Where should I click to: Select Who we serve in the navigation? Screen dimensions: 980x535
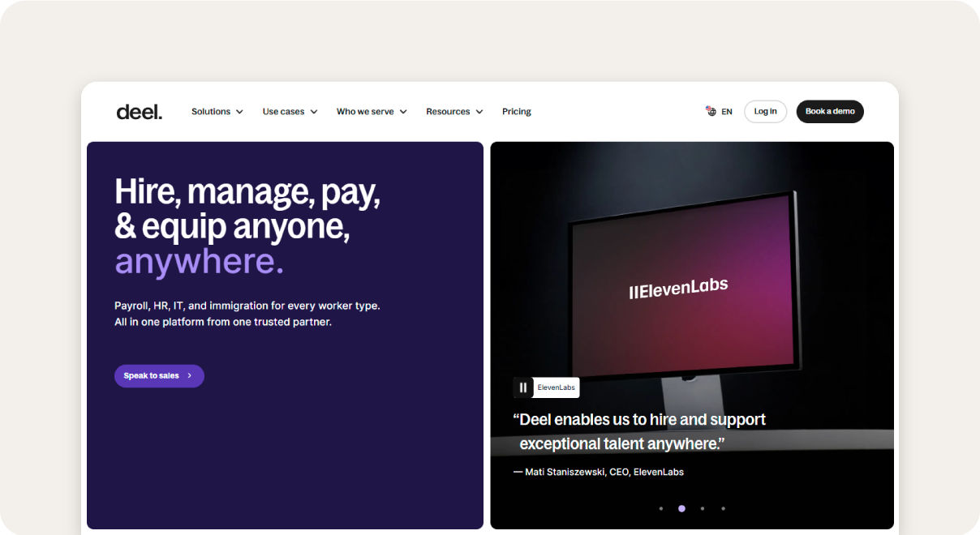click(x=371, y=111)
